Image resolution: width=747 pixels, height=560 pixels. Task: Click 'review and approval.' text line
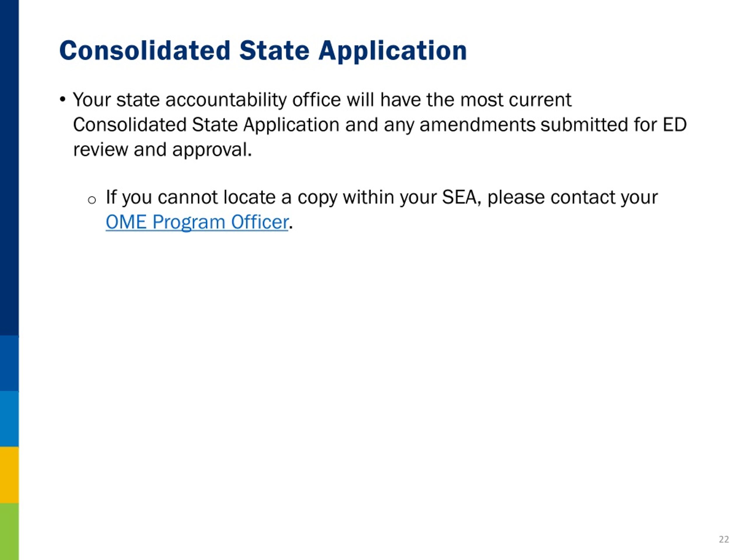pos(163,150)
